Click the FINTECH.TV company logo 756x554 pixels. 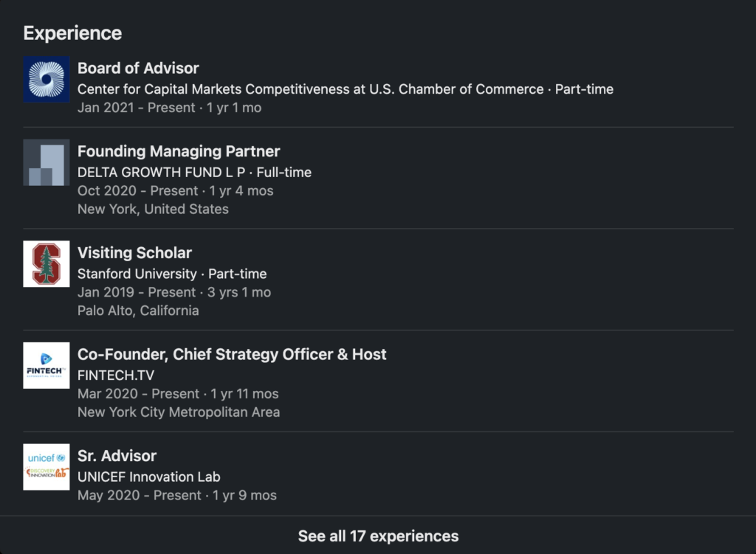click(x=46, y=366)
